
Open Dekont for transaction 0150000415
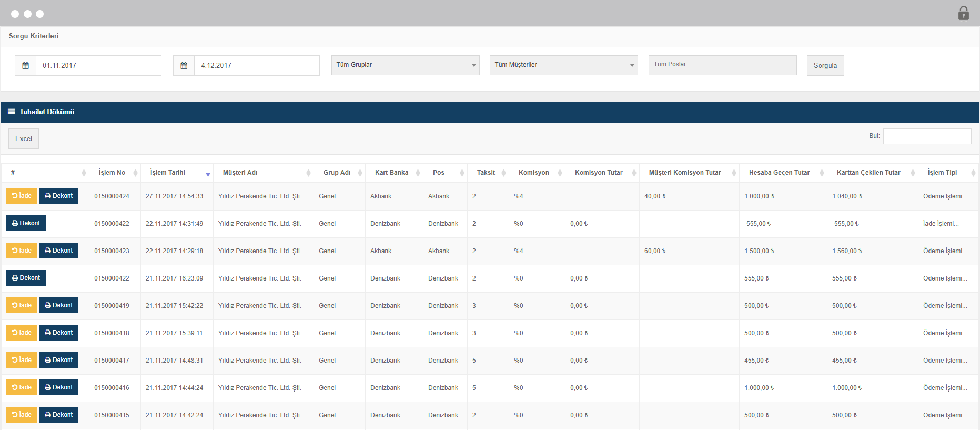click(x=58, y=415)
